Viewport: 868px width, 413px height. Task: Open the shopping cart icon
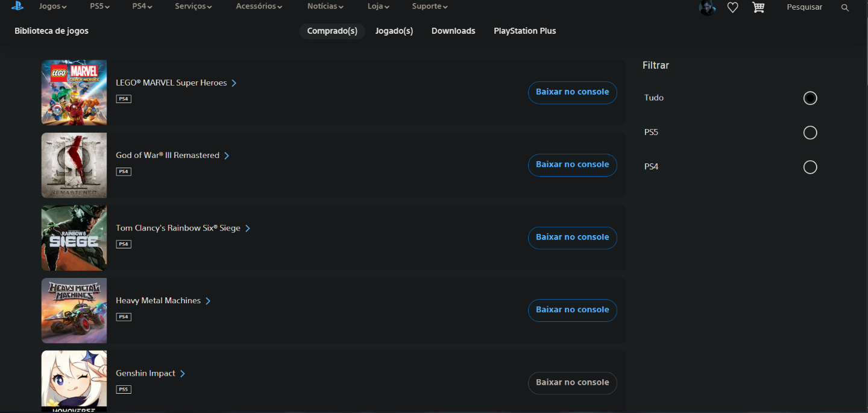(758, 7)
